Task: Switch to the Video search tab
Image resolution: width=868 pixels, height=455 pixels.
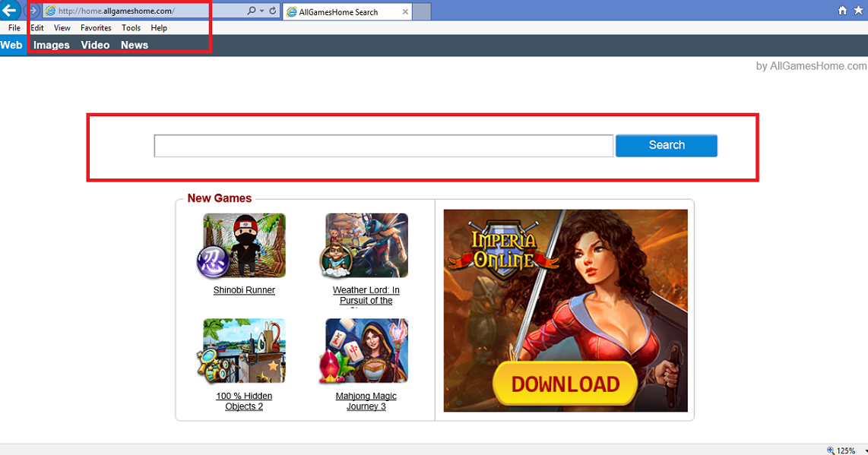Action: [x=95, y=45]
